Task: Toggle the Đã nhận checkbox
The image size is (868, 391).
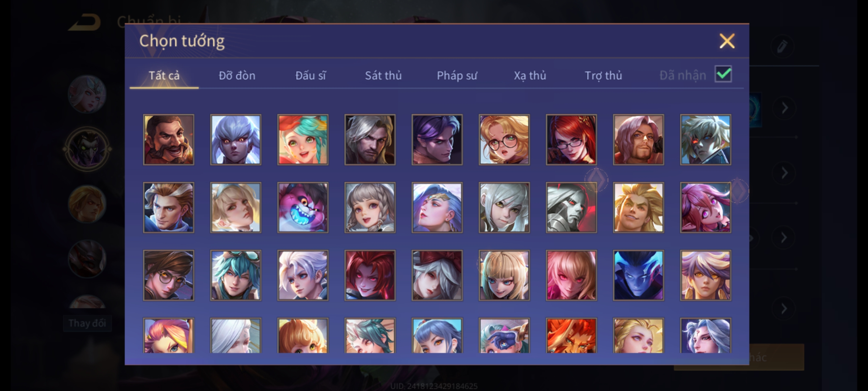Action: coord(723,74)
